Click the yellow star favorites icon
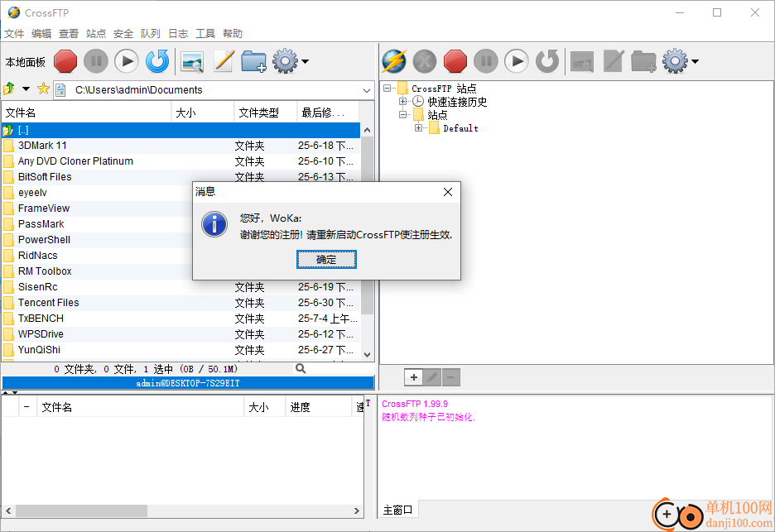 coord(44,89)
